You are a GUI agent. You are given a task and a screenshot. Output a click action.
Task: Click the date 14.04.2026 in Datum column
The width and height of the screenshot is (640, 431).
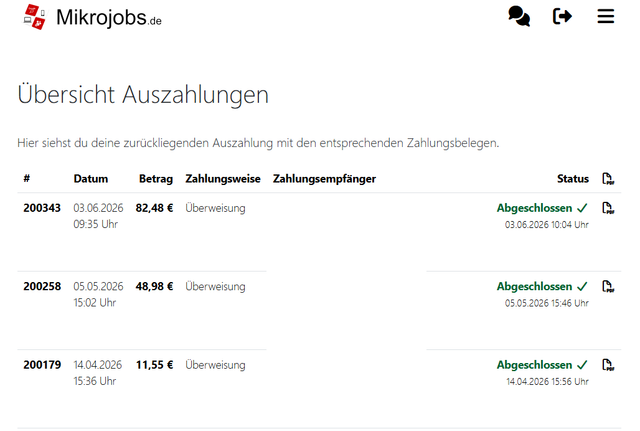tap(98, 365)
